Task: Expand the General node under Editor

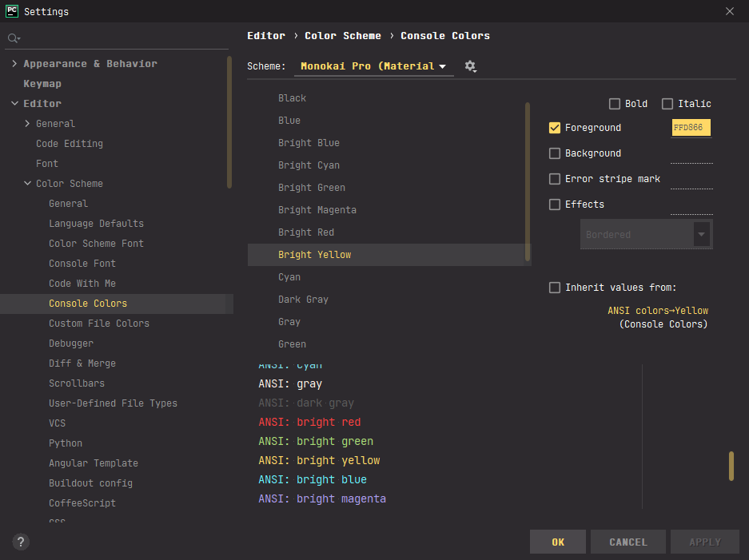Action: click(x=28, y=124)
